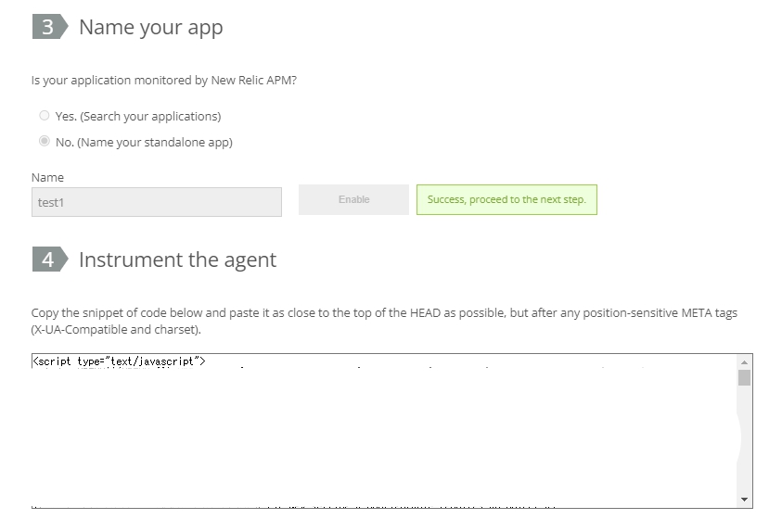The height and width of the screenshot is (532, 782).
Task: Click the Name field label
Action: coord(48,177)
